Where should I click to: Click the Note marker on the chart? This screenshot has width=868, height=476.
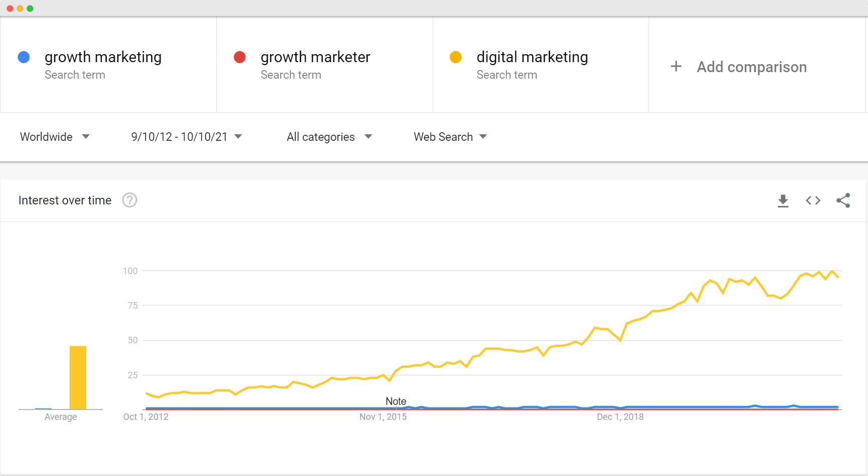pos(396,401)
